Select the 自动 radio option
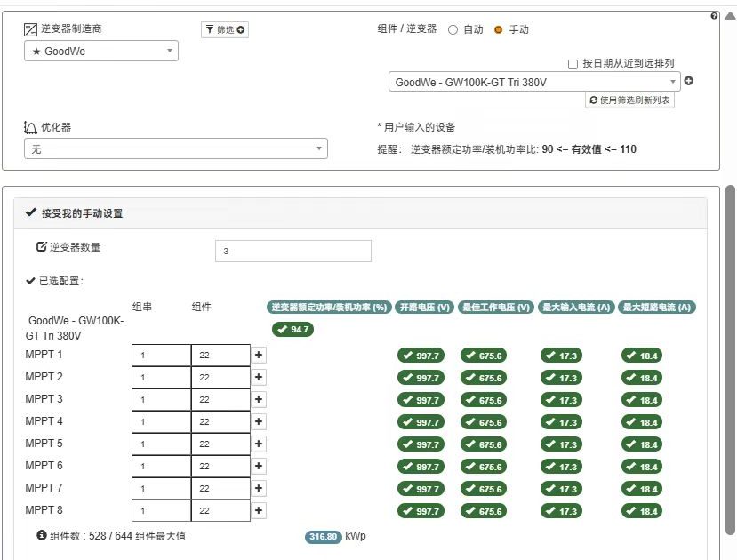 click(453, 29)
